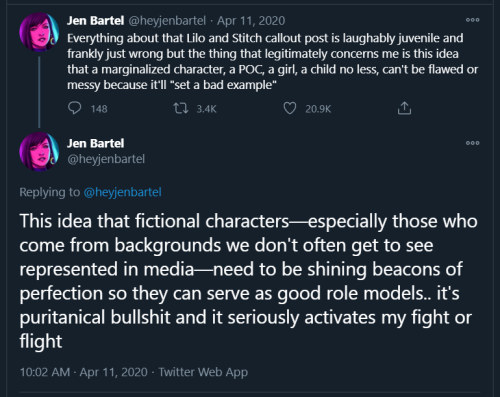500x397 pixels.
Task: Click the retweet icon on first tweet
Action: pos(181,108)
